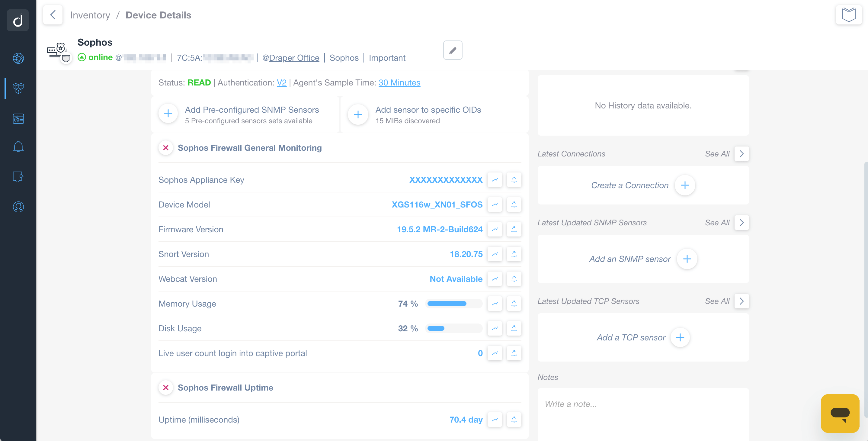Remove Sophos Firewall Uptime sensor set
This screenshot has height=441, width=868.
tap(166, 388)
